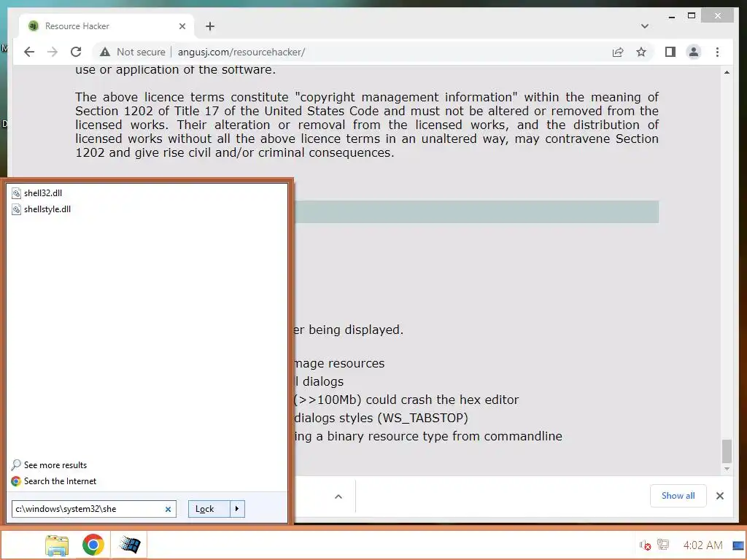Screen dimensions: 747x560
Task: Close the Resource Hacker tab
Action: [x=182, y=26]
